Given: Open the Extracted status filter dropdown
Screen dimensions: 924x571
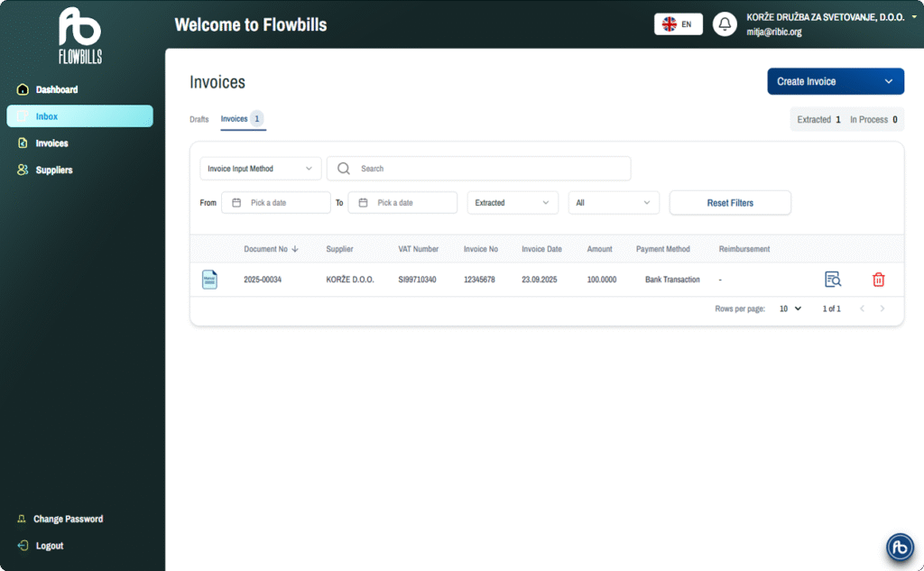Looking at the screenshot, I should coord(512,202).
